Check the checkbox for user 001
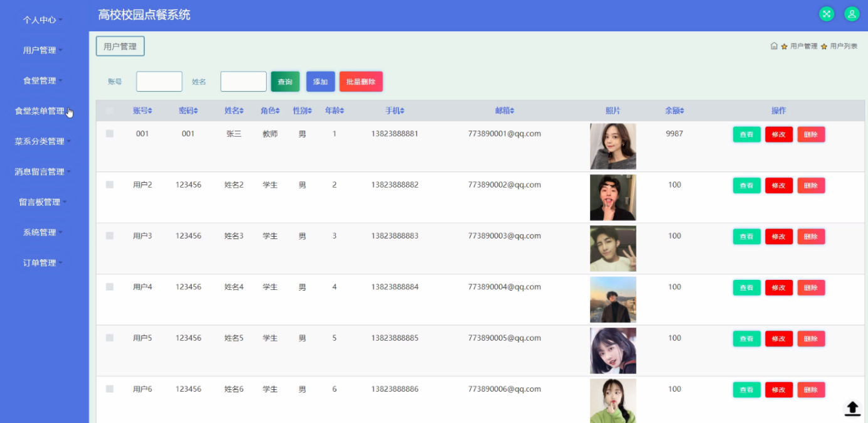Screen dimensions: 868x423 110,134
